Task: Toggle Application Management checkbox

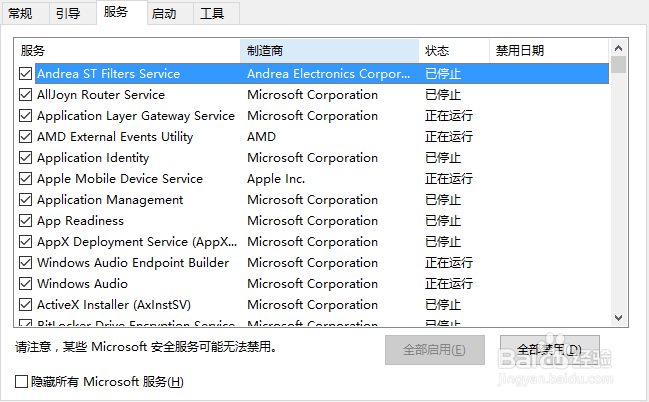Action: pos(25,200)
